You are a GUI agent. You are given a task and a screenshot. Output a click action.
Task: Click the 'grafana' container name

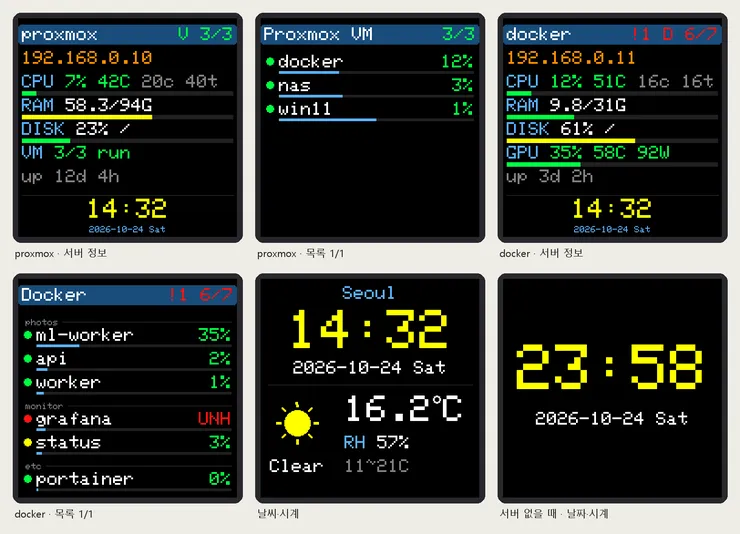coord(73,419)
